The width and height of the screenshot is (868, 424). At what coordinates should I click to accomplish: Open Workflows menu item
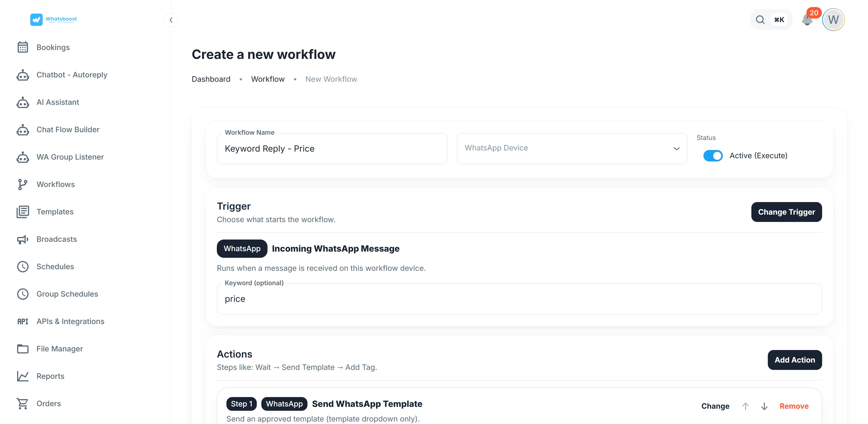tap(56, 184)
